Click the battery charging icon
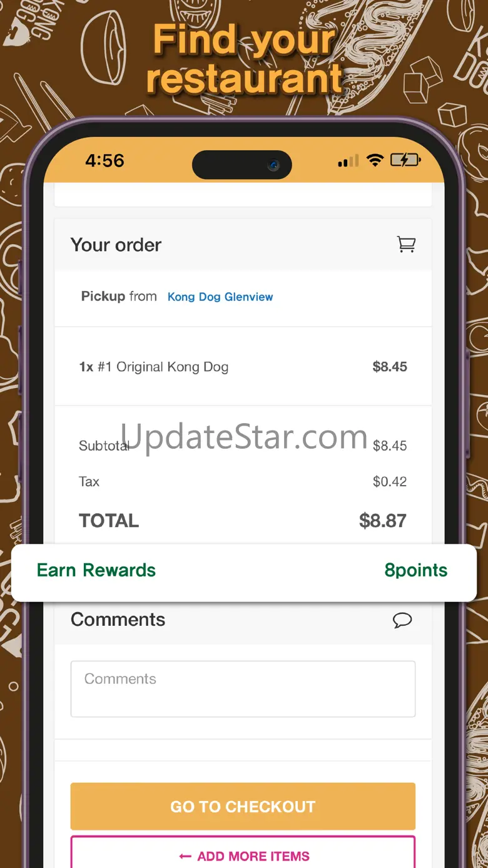Screen dimensions: 488x868 click(405, 160)
